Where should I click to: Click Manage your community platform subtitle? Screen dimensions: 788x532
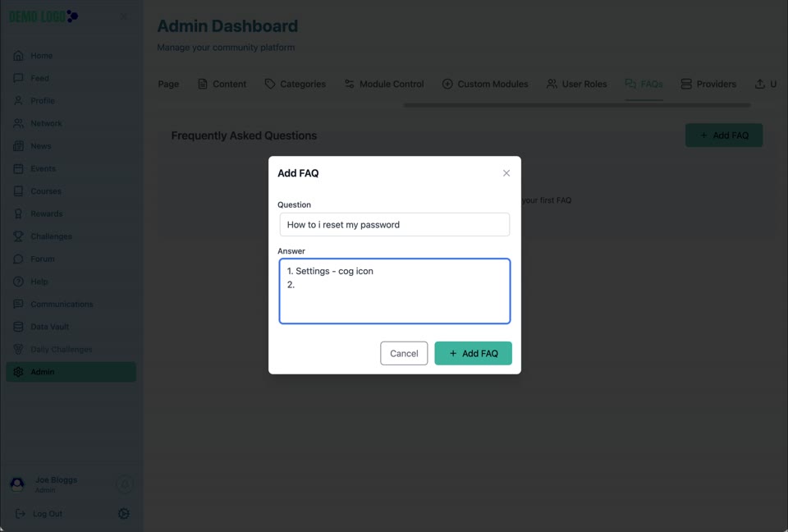coord(227,48)
